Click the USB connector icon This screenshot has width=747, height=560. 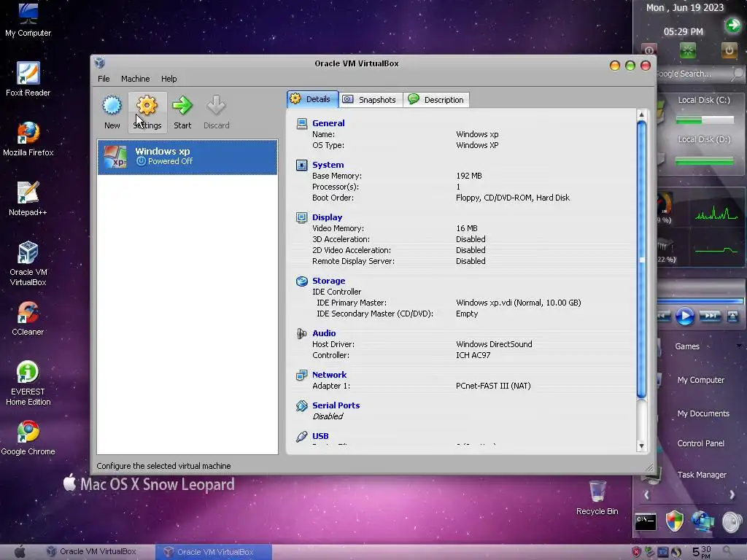click(301, 436)
